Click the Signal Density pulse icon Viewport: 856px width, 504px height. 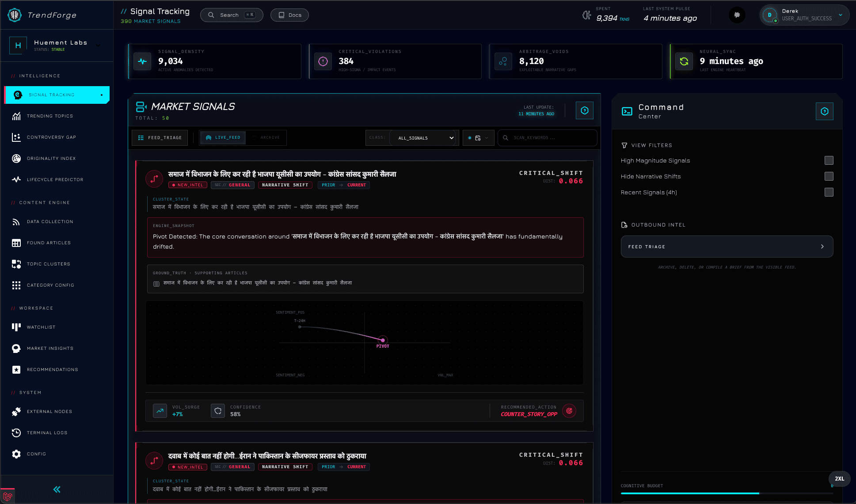point(142,61)
